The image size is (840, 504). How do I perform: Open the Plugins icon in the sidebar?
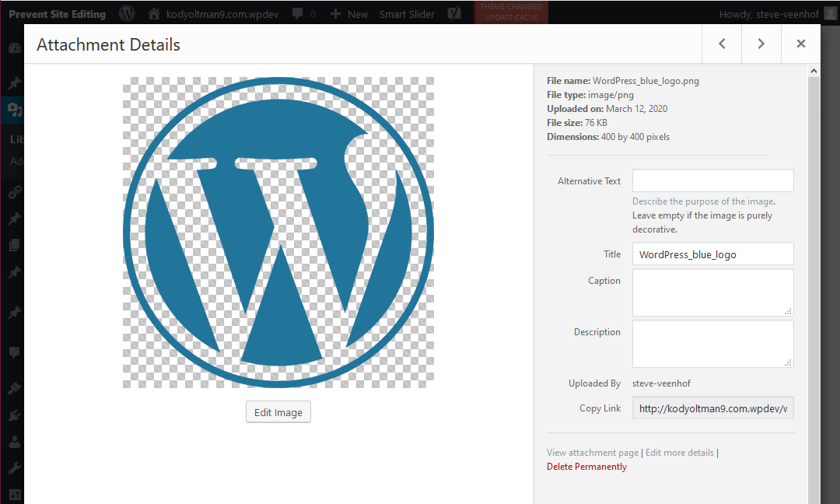coord(15,415)
